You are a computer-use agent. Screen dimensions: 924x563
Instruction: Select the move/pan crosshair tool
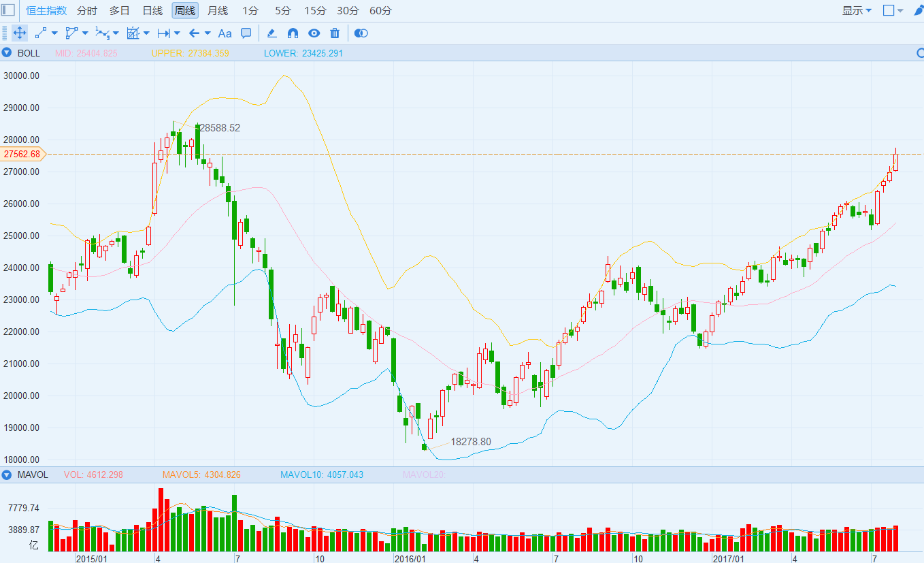(x=19, y=33)
